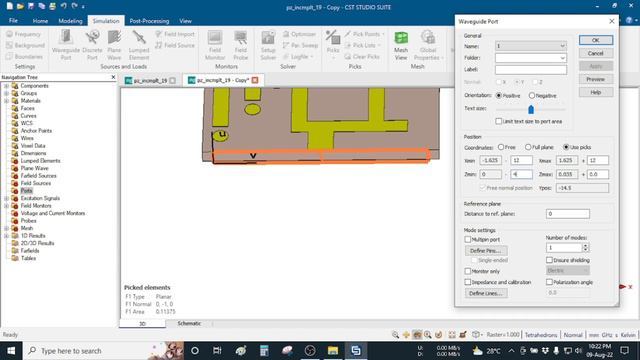Enable Polarization angle checkbox
Image resolution: width=640 pixels, height=360 pixels.
point(549,282)
